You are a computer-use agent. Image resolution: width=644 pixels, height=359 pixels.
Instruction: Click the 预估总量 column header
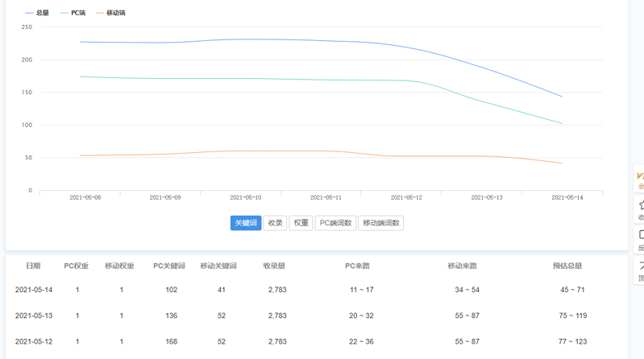[x=567, y=266]
